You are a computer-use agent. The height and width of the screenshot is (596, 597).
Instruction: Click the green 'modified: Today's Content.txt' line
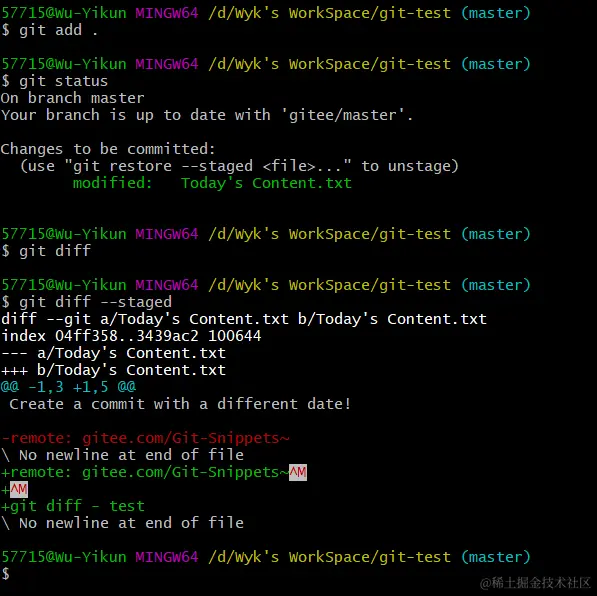click(212, 183)
